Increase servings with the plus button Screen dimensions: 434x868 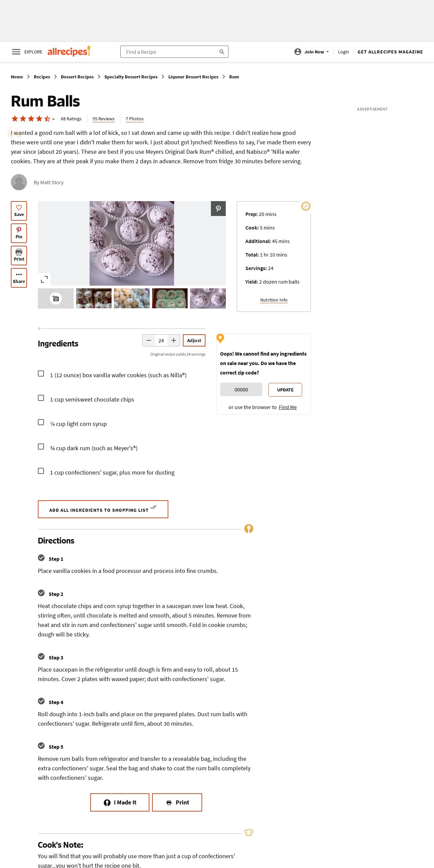[x=174, y=340]
